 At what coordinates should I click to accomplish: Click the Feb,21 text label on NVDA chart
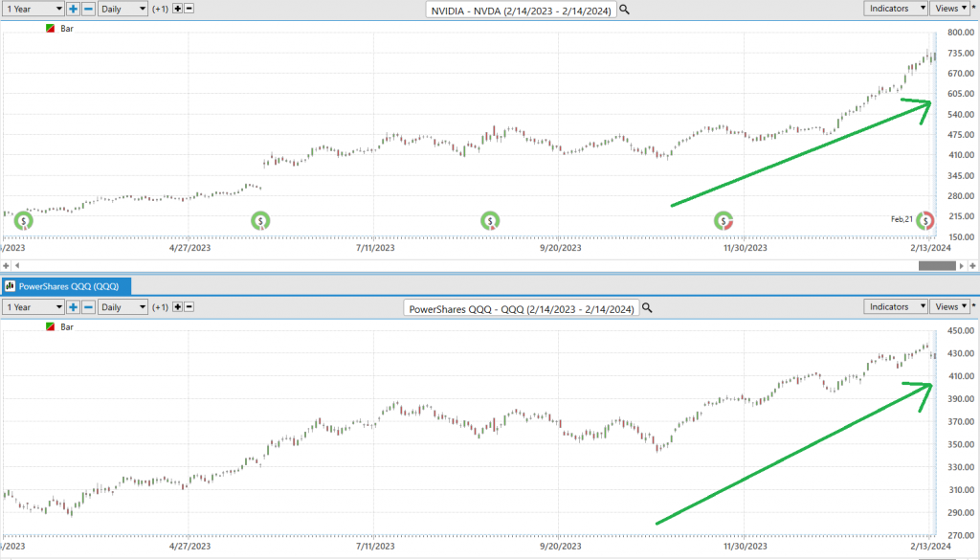click(x=902, y=219)
